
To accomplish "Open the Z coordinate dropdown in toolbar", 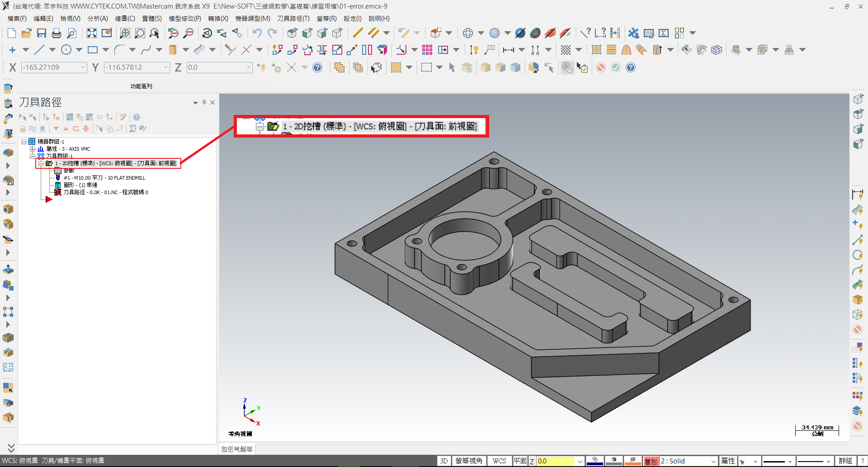I will [x=249, y=67].
